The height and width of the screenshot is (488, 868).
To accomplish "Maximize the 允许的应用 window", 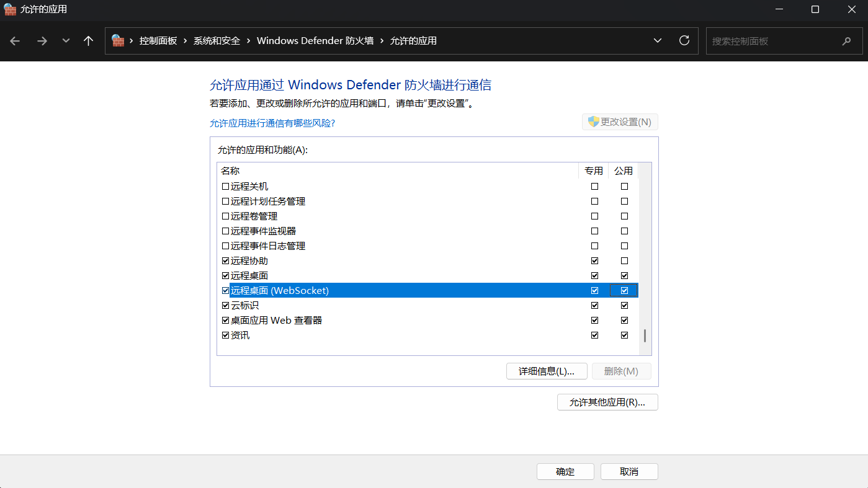I will (815, 9).
